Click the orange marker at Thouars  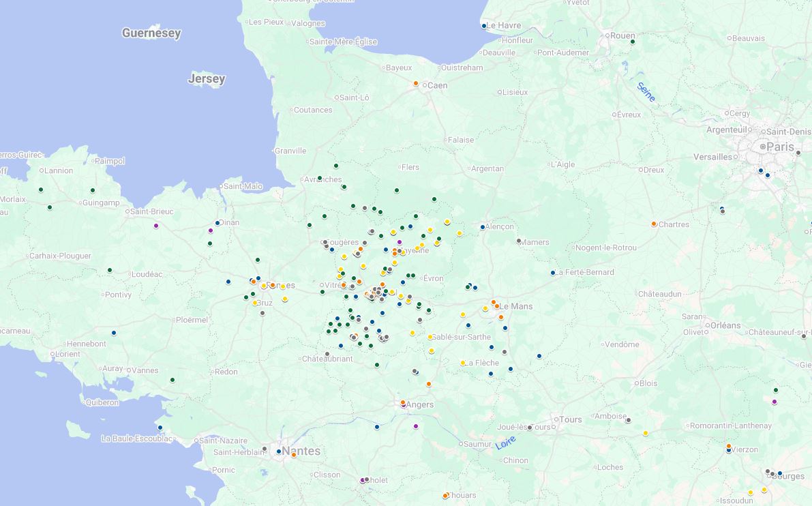click(445, 496)
